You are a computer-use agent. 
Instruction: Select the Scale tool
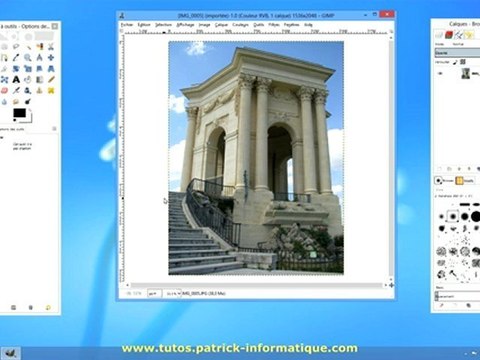[x=28, y=69]
